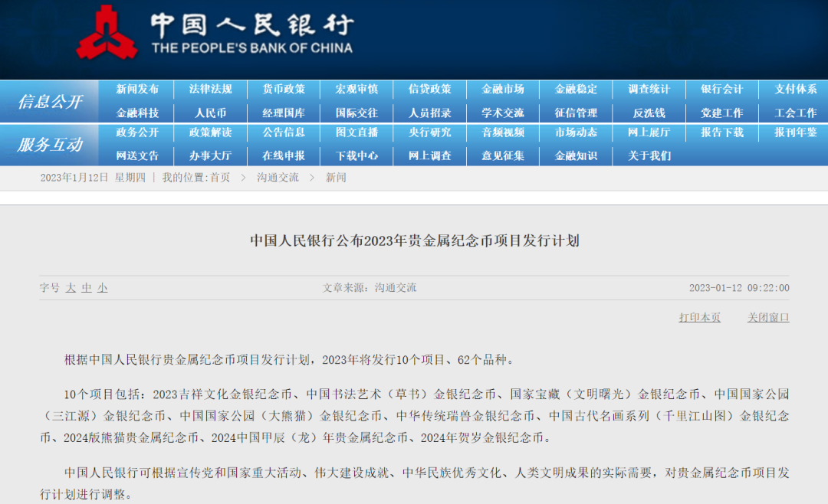Go to 首页 in the breadcrumb
The image size is (828, 504).
(220, 178)
